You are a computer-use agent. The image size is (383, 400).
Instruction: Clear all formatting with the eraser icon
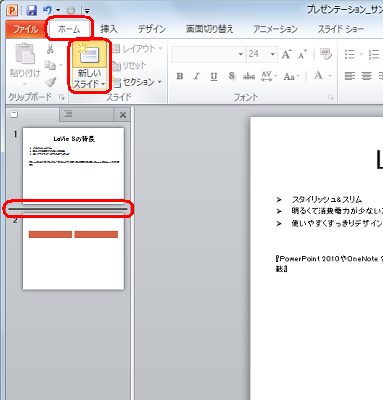point(325,54)
